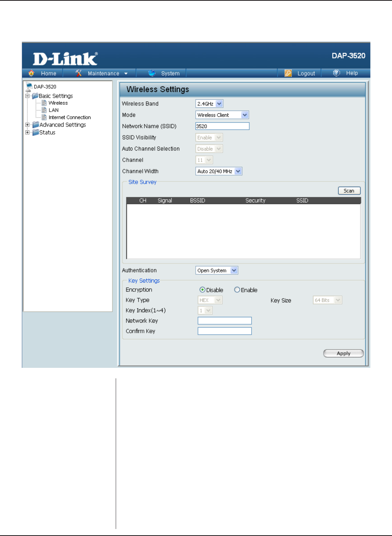
Task: Click the DAP-3520 device icon in tree
Action: click(29, 86)
